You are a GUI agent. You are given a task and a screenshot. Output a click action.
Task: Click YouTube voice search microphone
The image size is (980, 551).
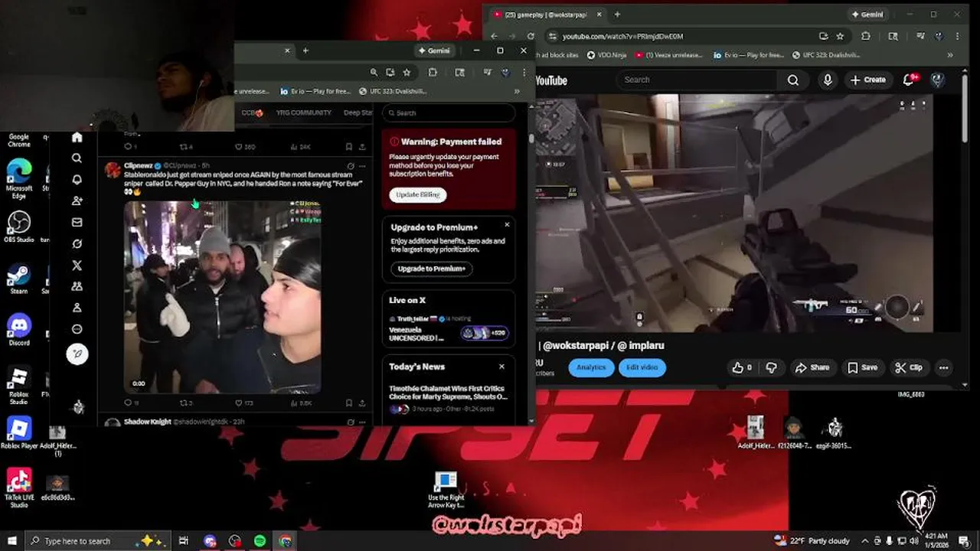[x=828, y=80]
